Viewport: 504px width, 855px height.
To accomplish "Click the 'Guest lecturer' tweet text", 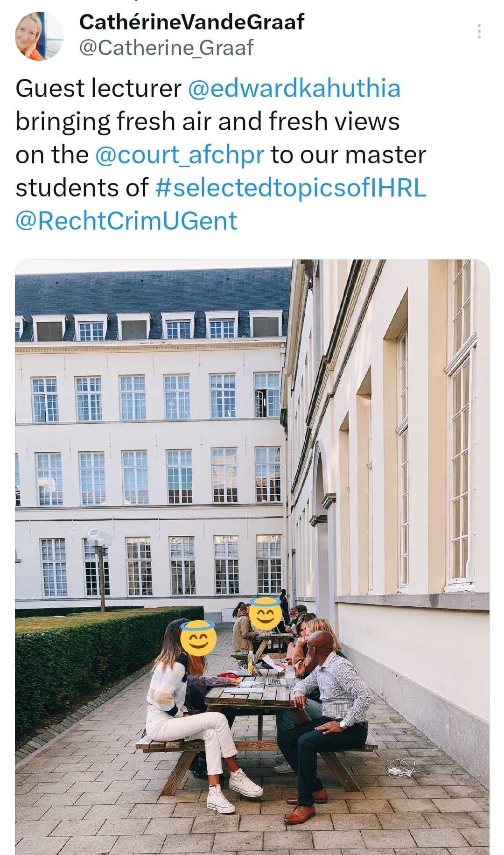I will coord(98,89).
